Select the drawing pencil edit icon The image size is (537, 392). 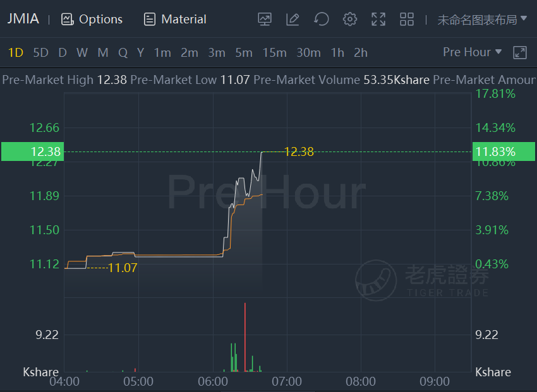[293, 19]
